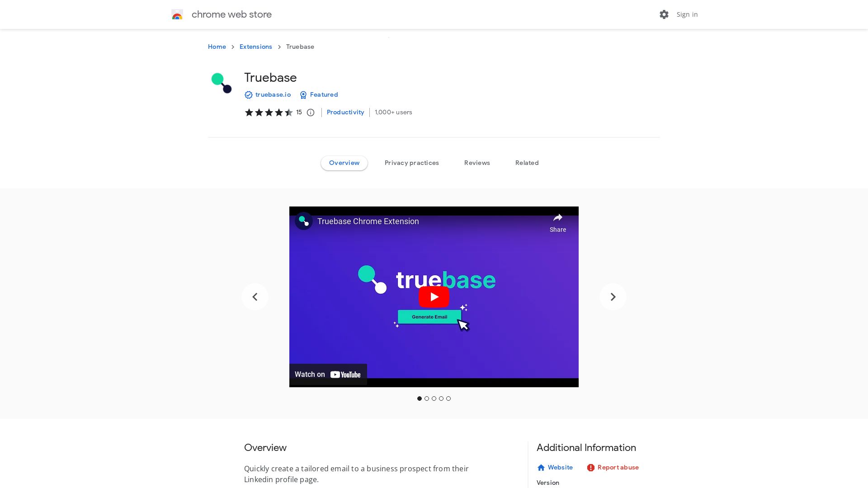
Task: Click the Version label
Action: (548, 483)
